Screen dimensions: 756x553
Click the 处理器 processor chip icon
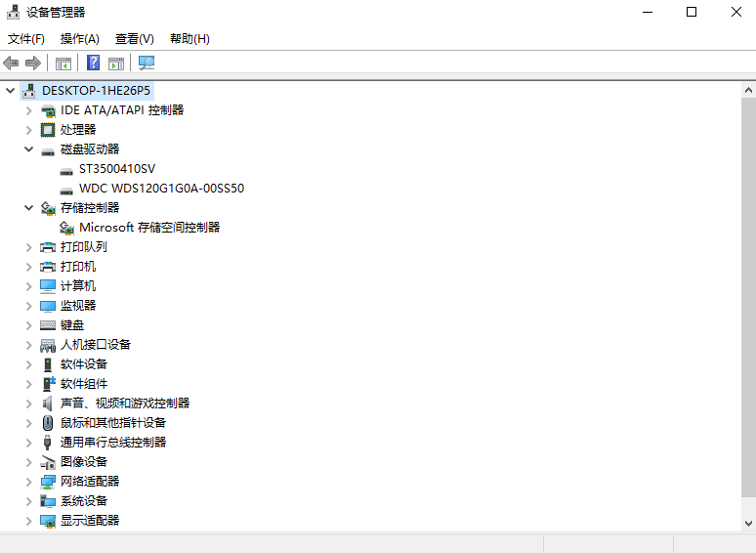click(48, 130)
